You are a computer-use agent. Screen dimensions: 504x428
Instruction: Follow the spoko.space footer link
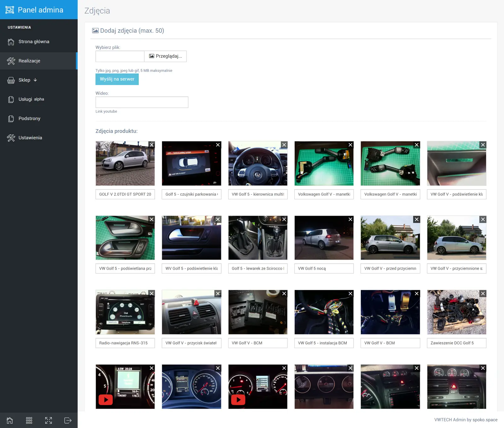pyautogui.click(x=485, y=420)
